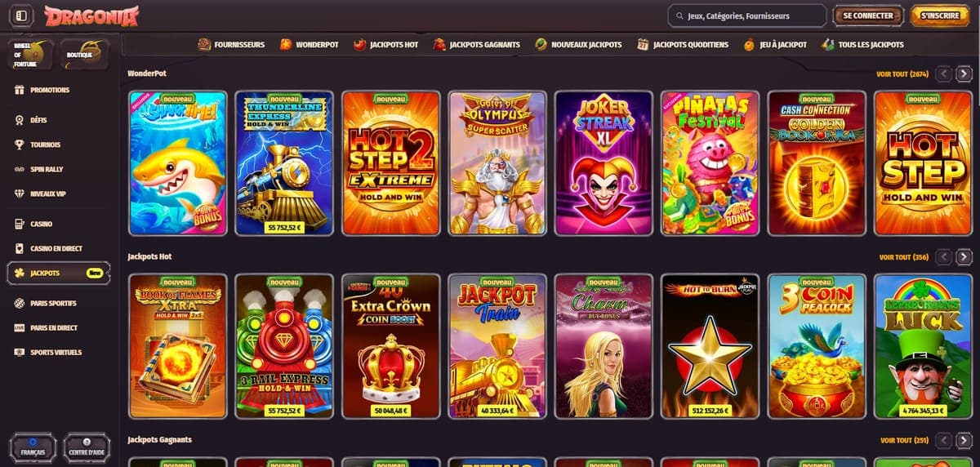Image resolution: width=980 pixels, height=467 pixels.
Task: Open the Book of Flames Xtra game
Action: coord(178,346)
